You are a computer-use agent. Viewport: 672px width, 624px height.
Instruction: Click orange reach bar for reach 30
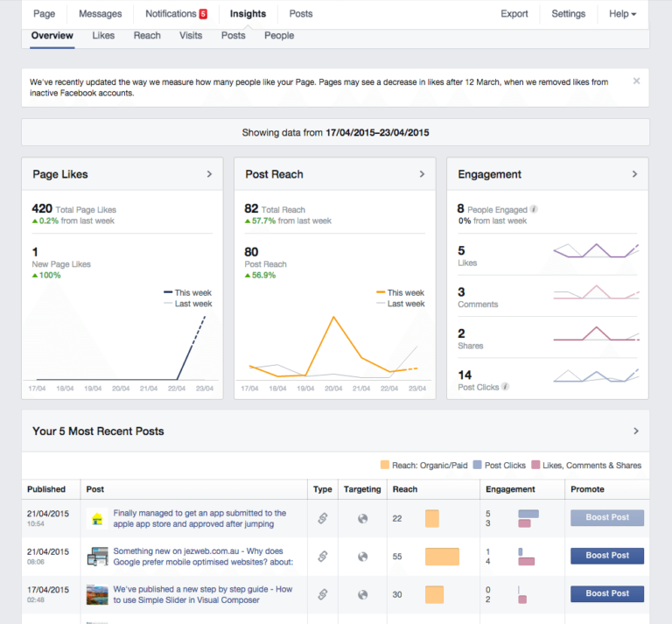[x=434, y=594]
